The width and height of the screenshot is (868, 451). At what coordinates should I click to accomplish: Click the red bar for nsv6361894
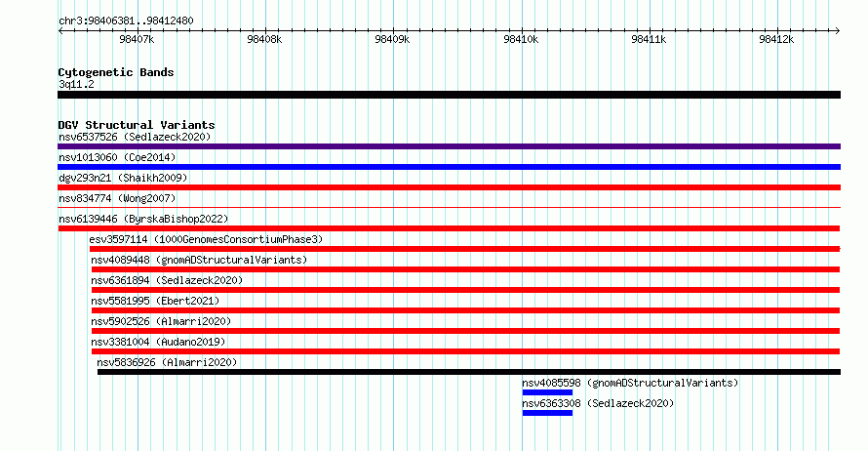coord(465,290)
